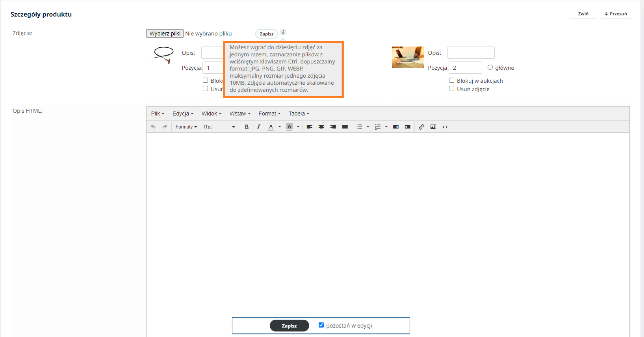Check 'Usuń zdjęcie' for second photo

coord(452,89)
